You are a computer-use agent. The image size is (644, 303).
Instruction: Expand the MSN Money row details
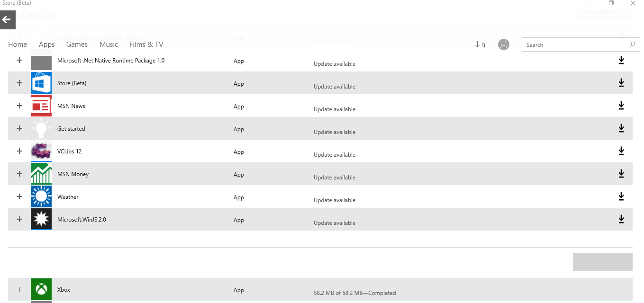coord(19,174)
